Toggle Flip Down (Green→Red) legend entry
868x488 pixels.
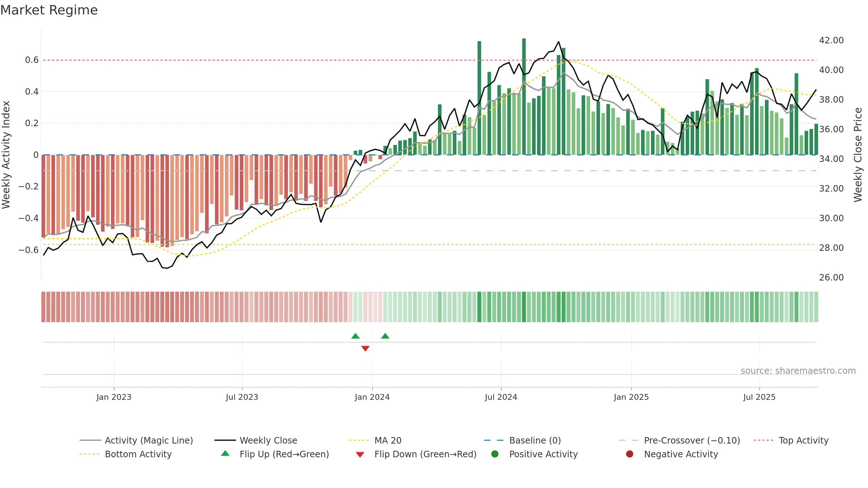pos(416,454)
